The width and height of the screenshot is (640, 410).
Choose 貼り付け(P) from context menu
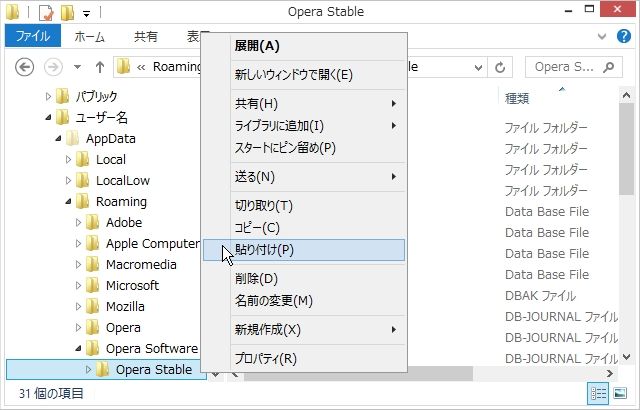coord(304,250)
